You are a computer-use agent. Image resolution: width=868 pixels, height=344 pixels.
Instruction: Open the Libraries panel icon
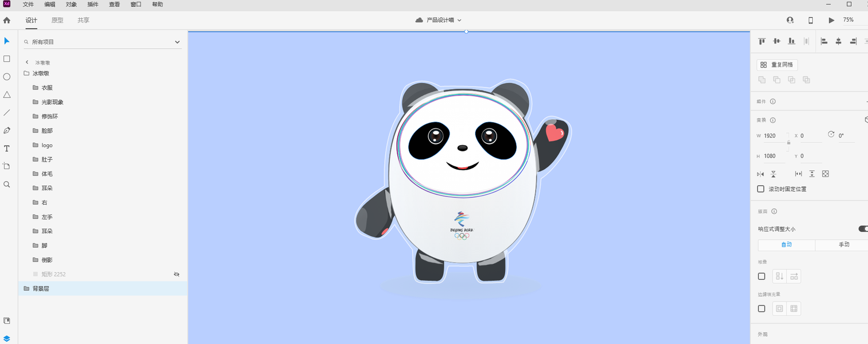pyautogui.click(x=7, y=320)
